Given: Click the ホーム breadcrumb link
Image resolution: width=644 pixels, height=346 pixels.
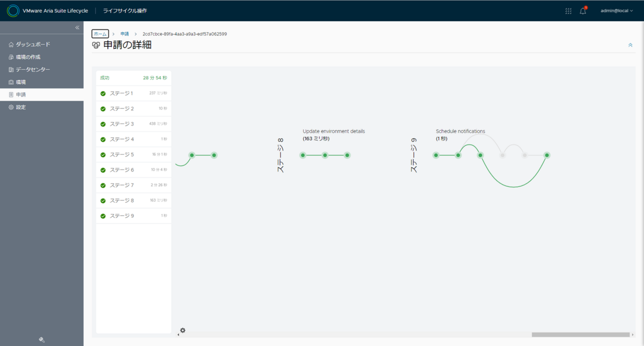Looking at the screenshot, I should [100, 34].
